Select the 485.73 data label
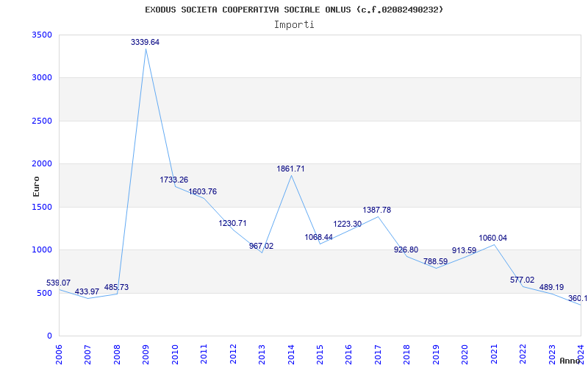 (x=116, y=288)
